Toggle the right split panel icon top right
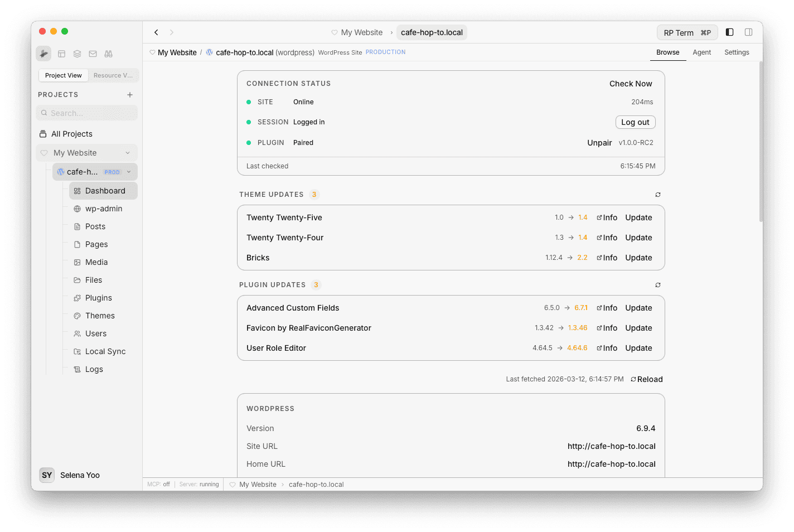This screenshot has height=532, width=794. coord(749,32)
